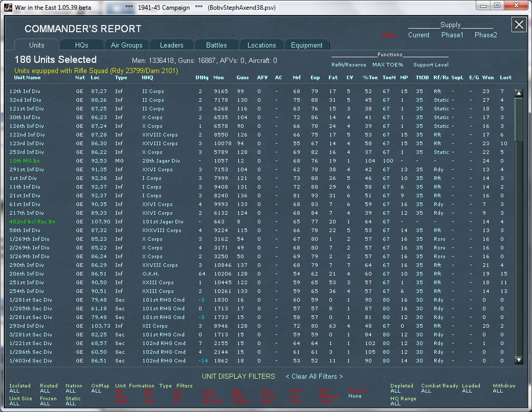The height and width of the screenshot is (412, 532).
Task: Click 28th Jager Div in 10th MG Bn row
Action: point(161,161)
